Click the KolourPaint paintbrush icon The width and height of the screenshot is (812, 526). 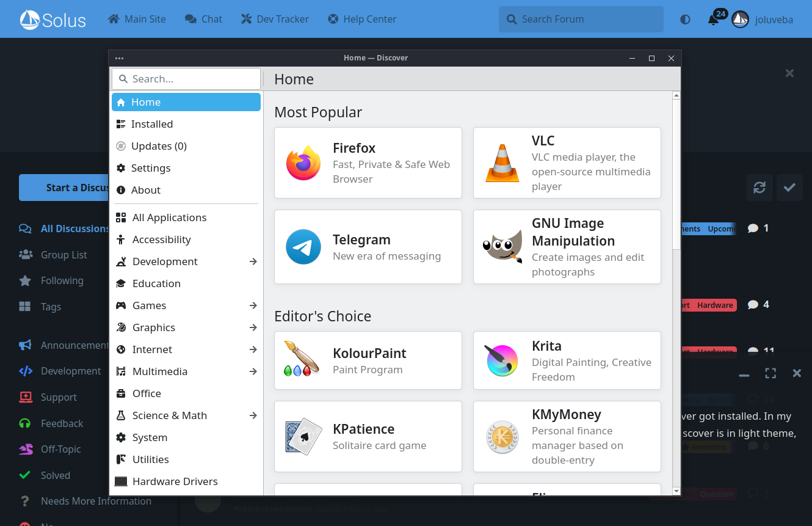coord(302,360)
